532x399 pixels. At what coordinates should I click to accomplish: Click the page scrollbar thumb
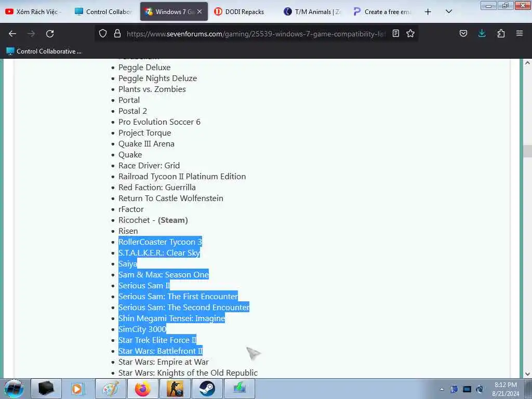[527, 151]
